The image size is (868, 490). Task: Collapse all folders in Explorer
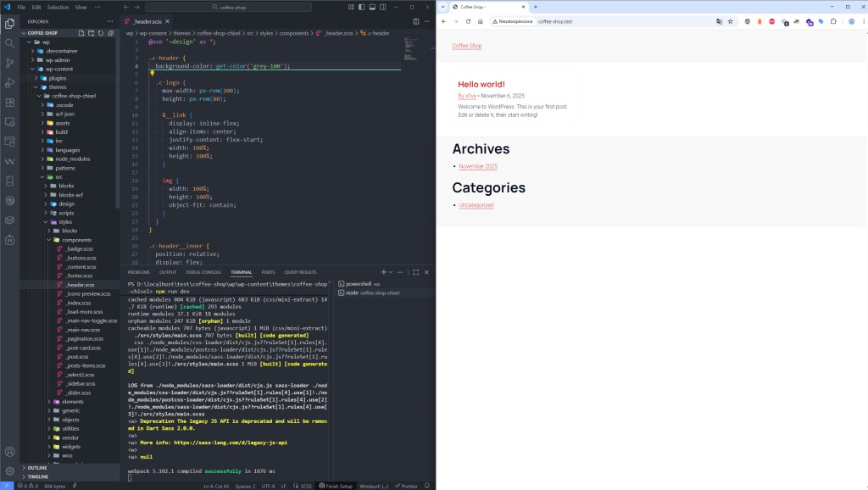pyautogui.click(x=110, y=33)
